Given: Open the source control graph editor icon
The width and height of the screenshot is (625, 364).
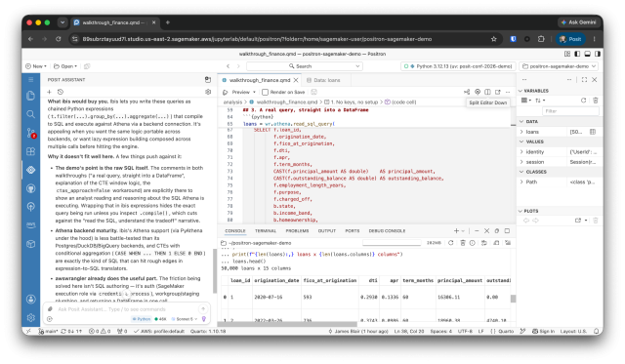Looking at the screenshot, I should pos(467,92).
